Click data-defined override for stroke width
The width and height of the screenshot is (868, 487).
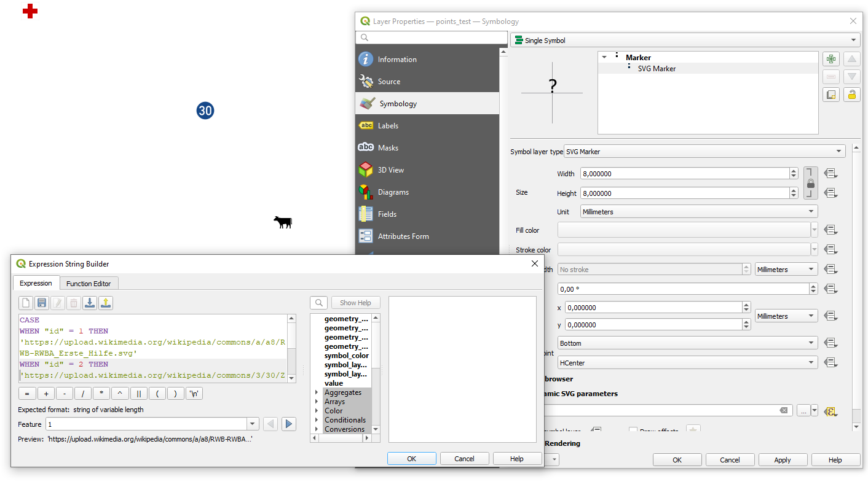pos(831,270)
